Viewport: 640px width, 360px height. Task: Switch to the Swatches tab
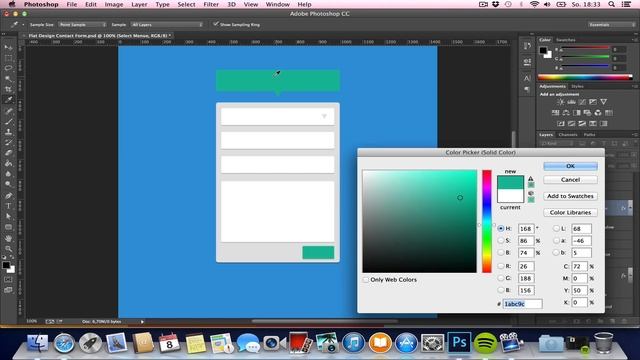(566, 40)
